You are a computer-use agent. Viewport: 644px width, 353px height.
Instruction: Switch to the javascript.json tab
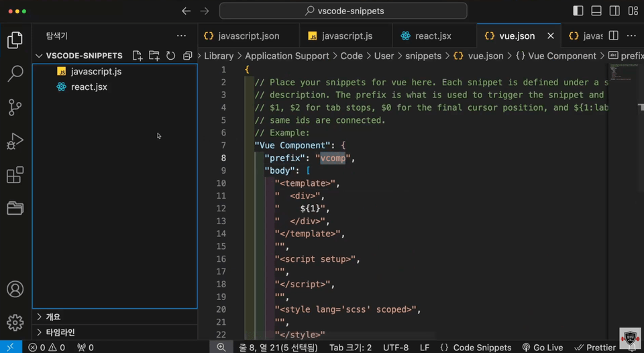click(248, 36)
